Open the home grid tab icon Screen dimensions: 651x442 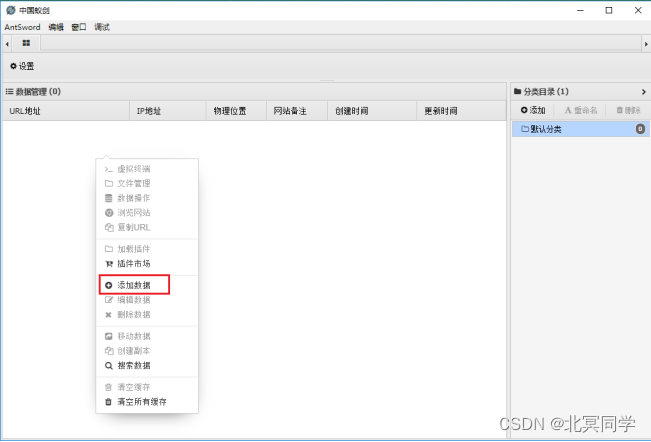pos(26,43)
